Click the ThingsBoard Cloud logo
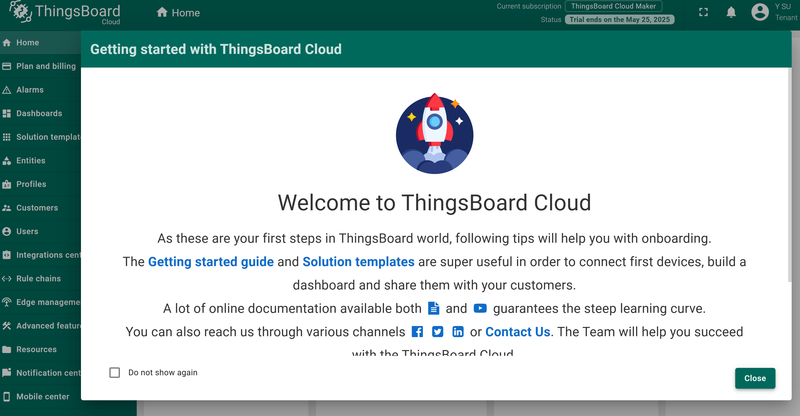The width and height of the screenshot is (800, 416). tap(65, 13)
